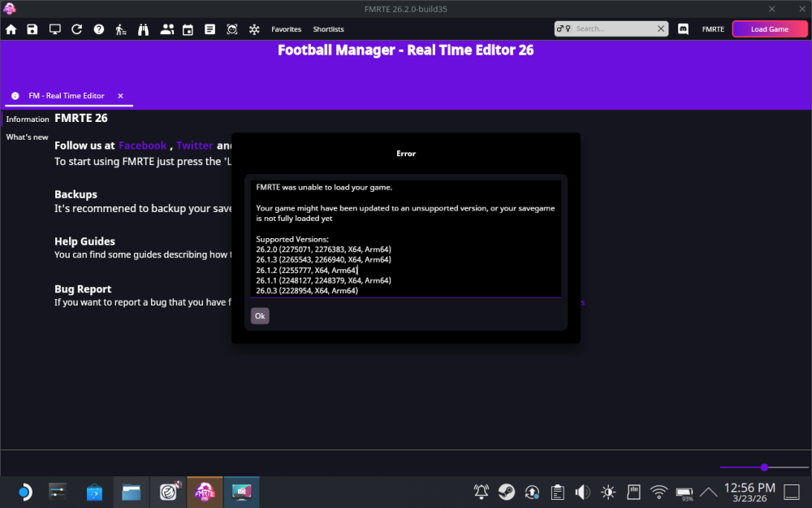
Task: Switch to the What's new section
Action: click(27, 137)
